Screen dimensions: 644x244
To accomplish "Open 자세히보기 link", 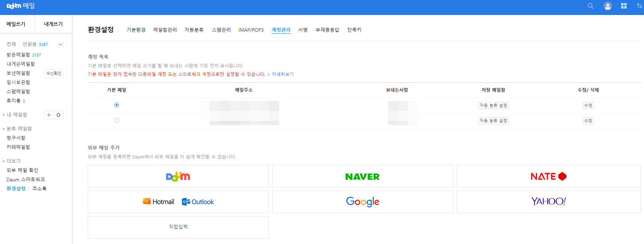I will (x=282, y=74).
